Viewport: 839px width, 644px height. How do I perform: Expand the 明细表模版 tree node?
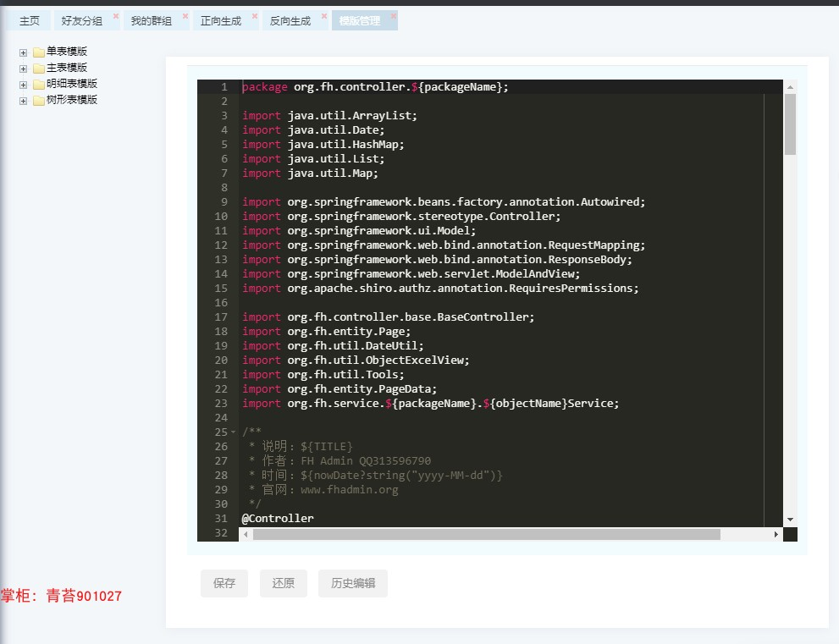click(23, 85)
